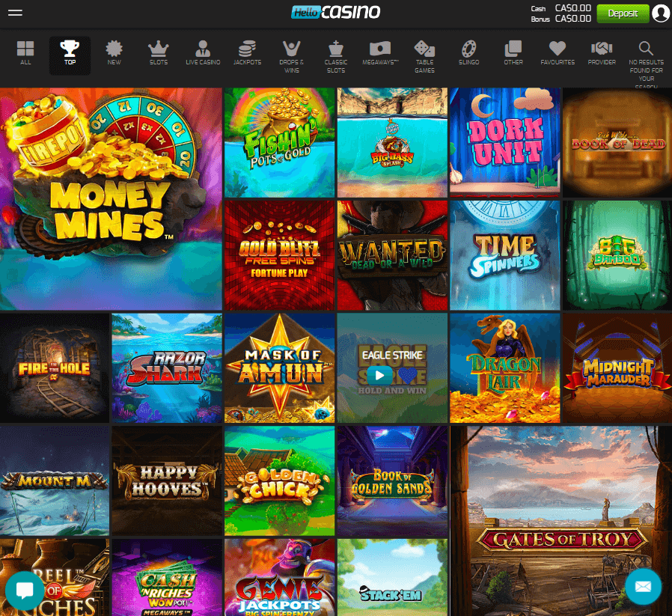
Task: Open the email contact envelope button
Action: click(643, 586)
